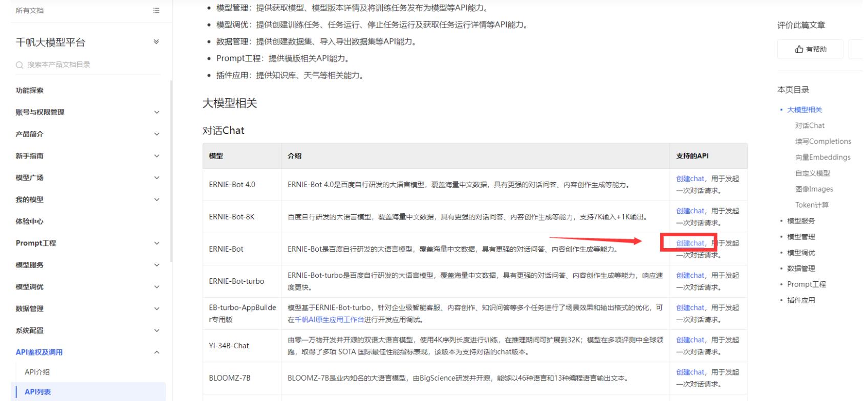This screenshot has width=868, height=401.
Task: Open 创建chat link in the ERNIE-Bot row
Action: [x=690, y=243]
